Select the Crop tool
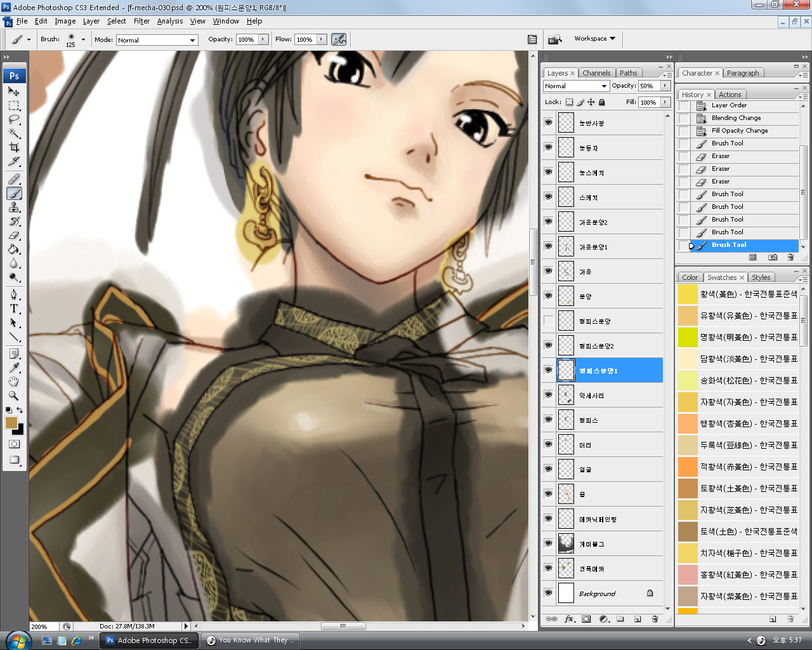812x650 pixels. [14, 147]
